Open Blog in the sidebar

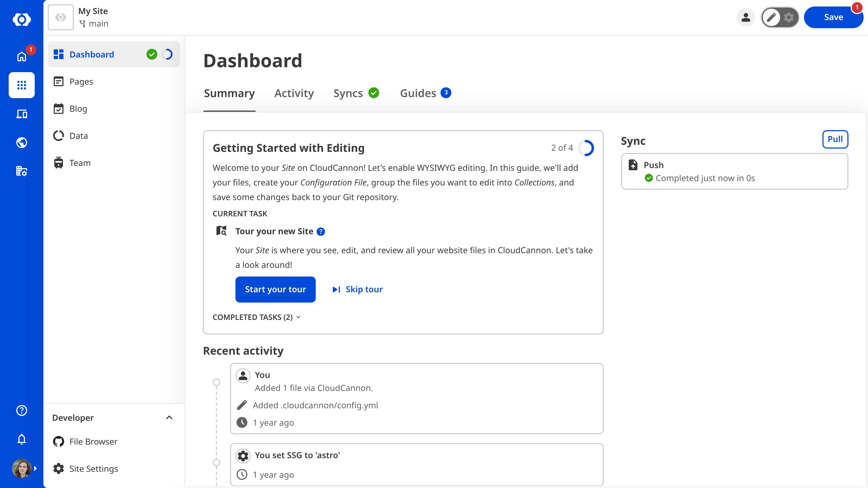pyautogui.click(x=114, y=108)
